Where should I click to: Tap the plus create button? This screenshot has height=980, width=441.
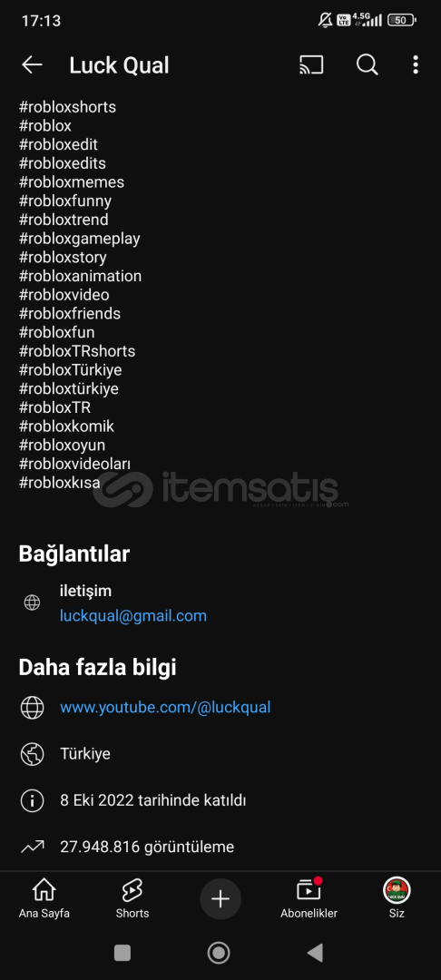point(220,898)
